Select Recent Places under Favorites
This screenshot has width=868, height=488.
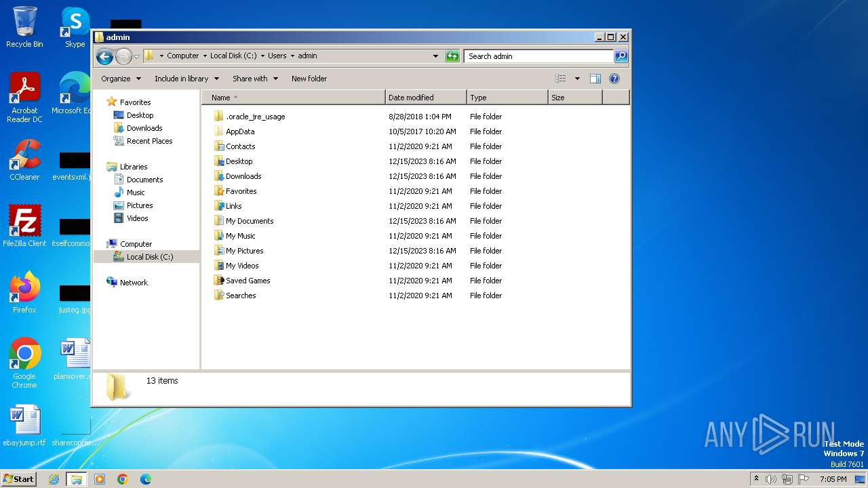(x=149, y=141)
